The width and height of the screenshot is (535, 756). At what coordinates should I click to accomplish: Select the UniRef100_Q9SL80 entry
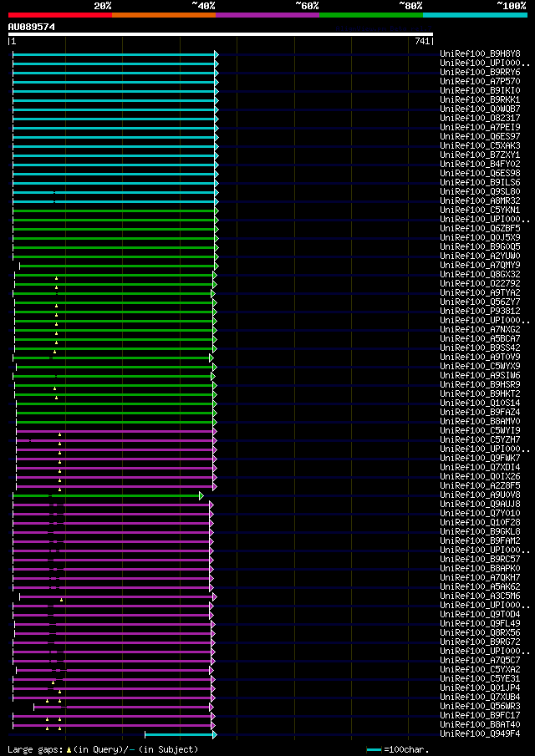[x=480, y=191]
